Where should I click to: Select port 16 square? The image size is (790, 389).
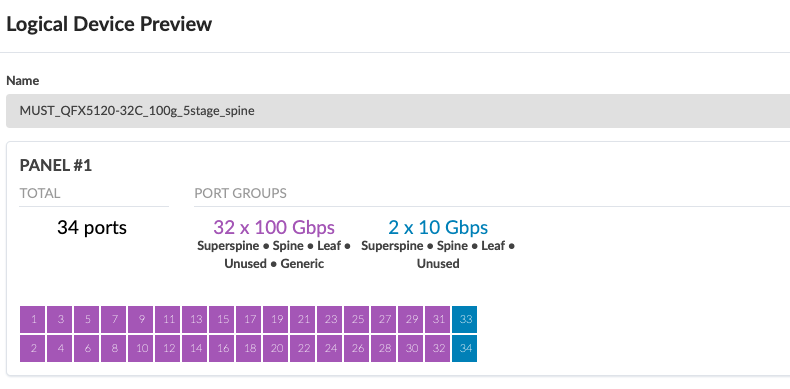pos(222,349)
